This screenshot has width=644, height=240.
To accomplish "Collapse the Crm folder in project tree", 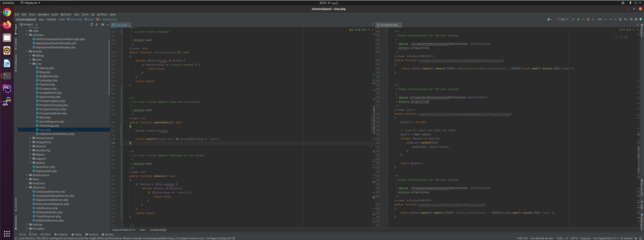I will (30, 64).
